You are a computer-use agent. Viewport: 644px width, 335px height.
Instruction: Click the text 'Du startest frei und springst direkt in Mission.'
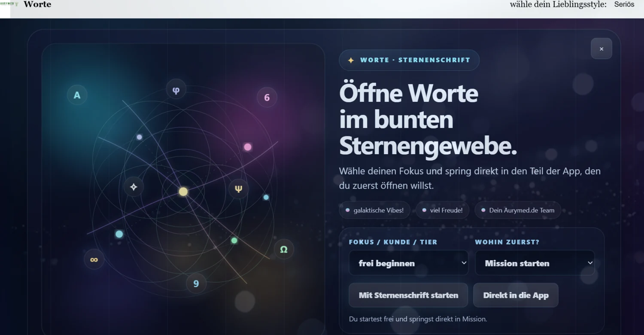click(x=418, y=319)
